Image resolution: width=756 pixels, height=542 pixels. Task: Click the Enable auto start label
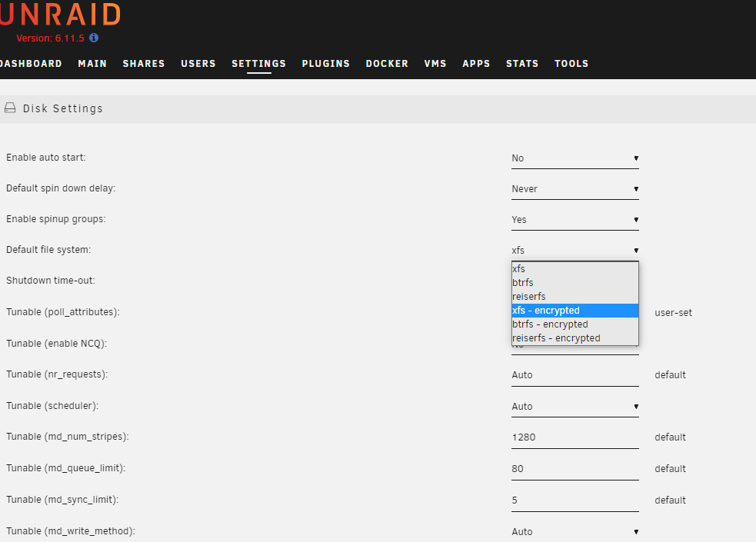click(x=46, y=158)
